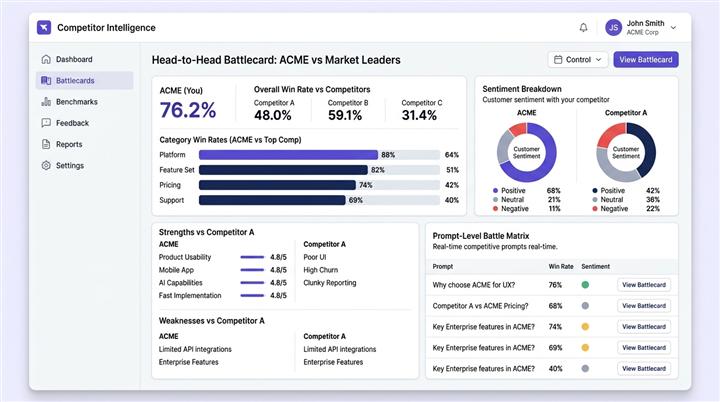Click gray sentiment dot in the 40% row
This screenshot has height=402, width=720.
585,368
